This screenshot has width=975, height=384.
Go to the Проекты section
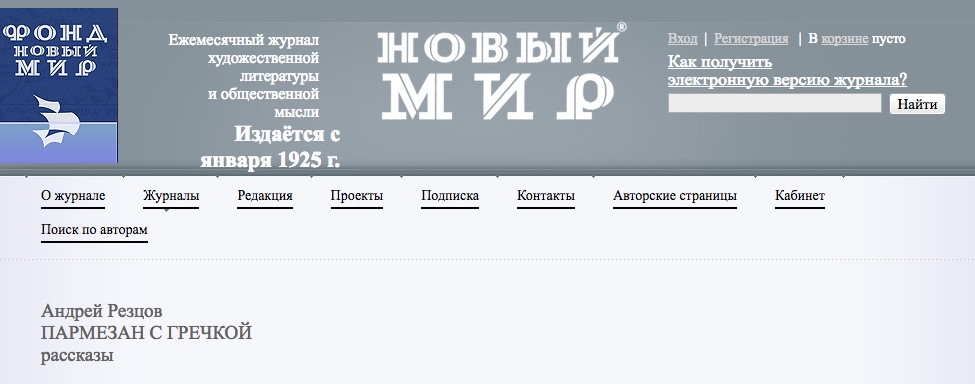point(357,196)
